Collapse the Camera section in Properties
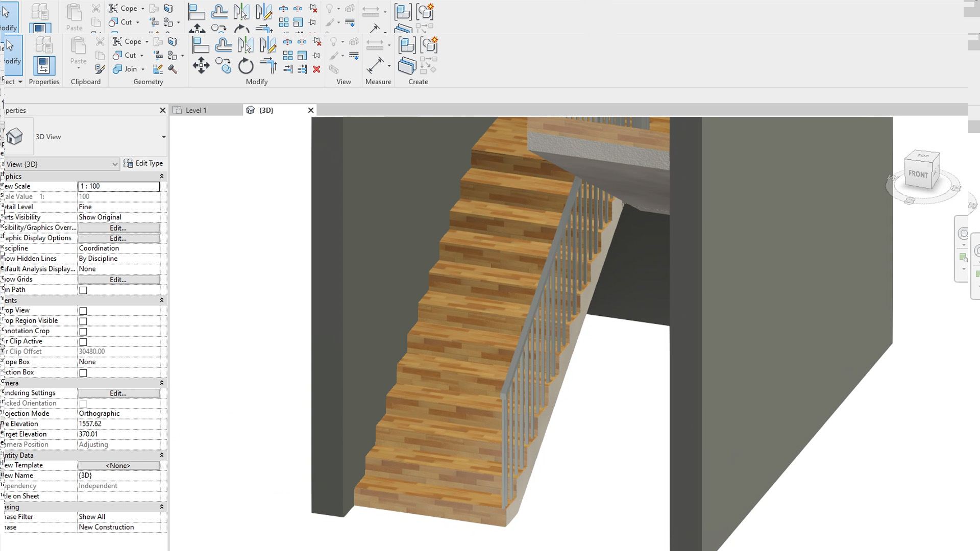 [x=162, y=383]
